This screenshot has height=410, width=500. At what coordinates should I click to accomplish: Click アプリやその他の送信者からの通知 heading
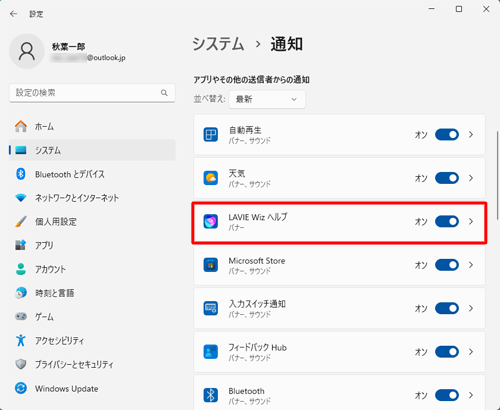tap(252, 79)
